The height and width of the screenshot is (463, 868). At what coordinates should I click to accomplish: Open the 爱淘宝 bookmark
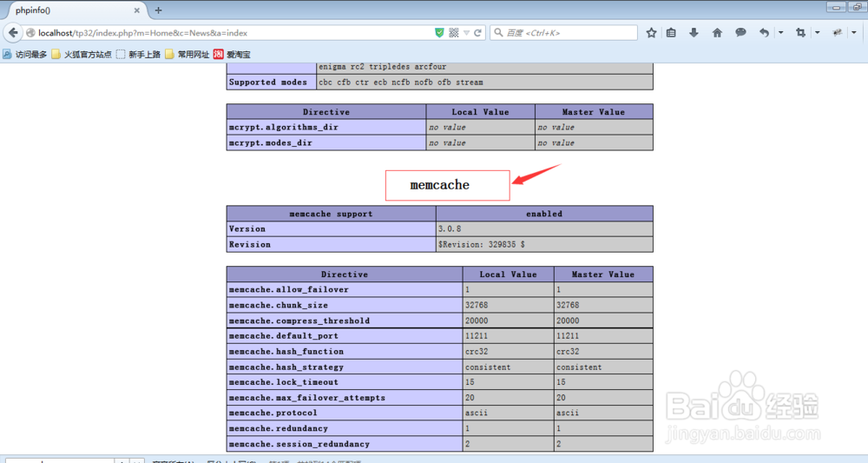tap(232, 54)
